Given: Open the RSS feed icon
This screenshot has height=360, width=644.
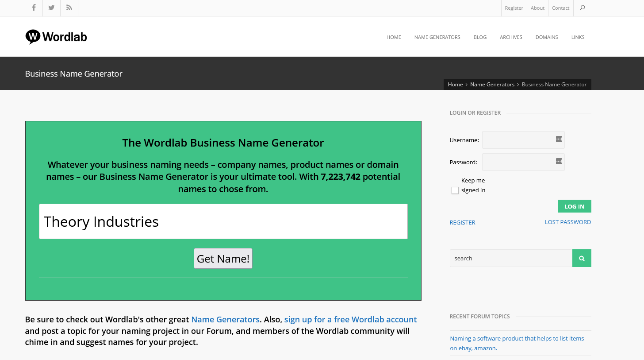Looking at the screenshot, I should 69,8.
